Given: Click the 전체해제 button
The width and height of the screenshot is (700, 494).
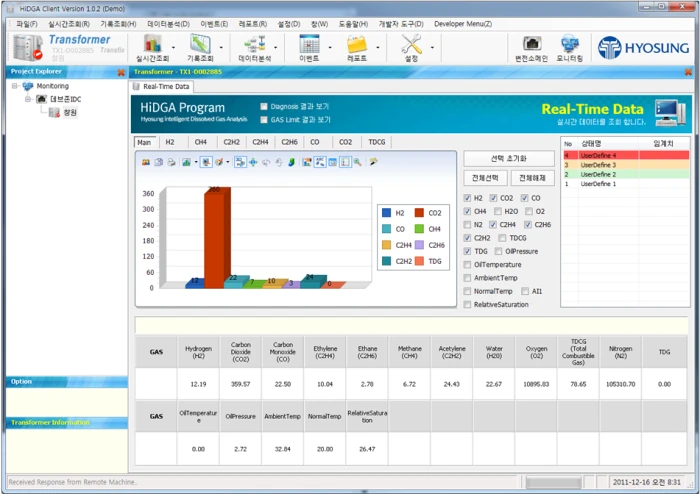Looking at the screenshot, I should pyautogui.click(x=532, y=178).
